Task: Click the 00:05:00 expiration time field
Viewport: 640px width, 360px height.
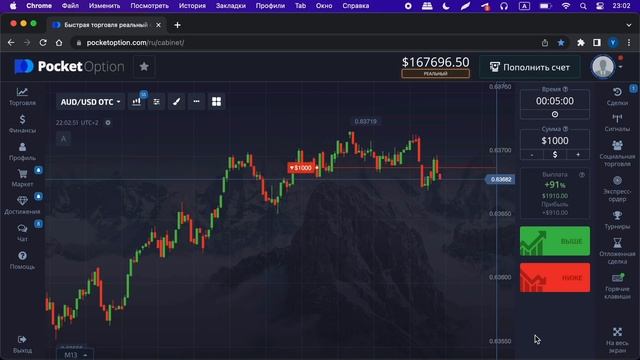Action: (x=555, y=101)
